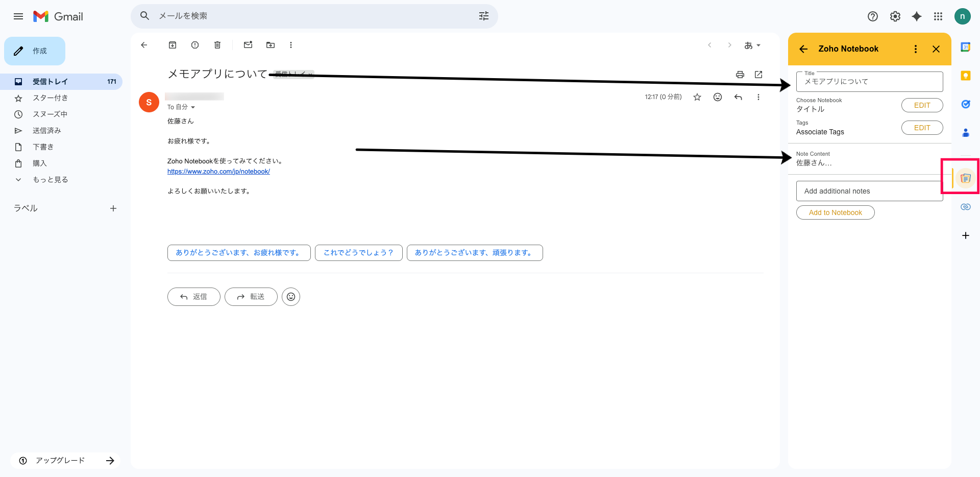
Task: Open the zoho.com notebook link
Action: click(218, 172)
